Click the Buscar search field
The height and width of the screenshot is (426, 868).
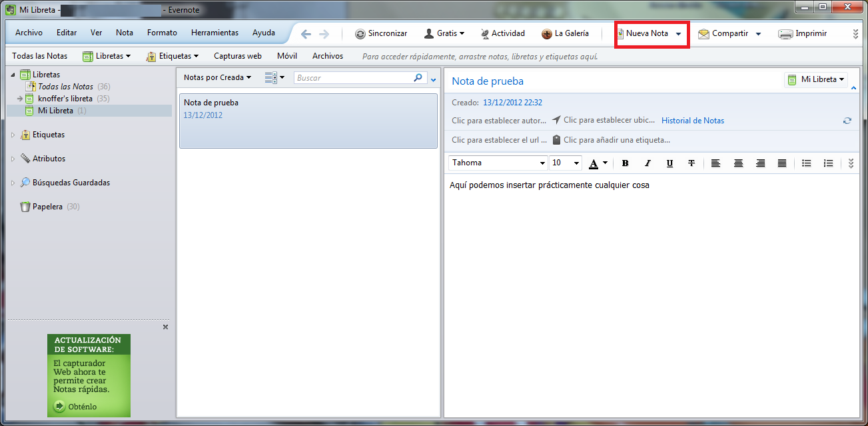(x=353, y=78)
